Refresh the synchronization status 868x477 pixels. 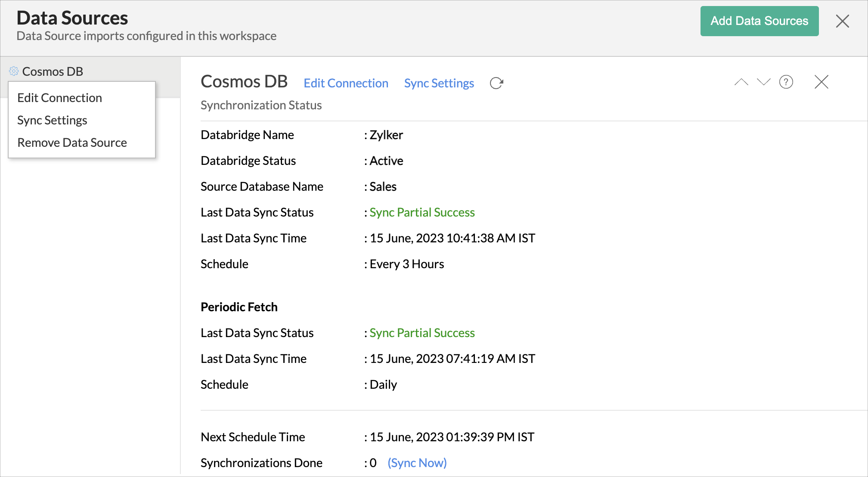496,83
